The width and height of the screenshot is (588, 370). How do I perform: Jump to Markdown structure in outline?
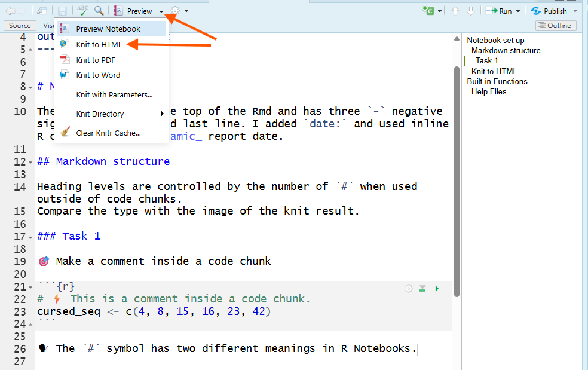[x=506, y=50]
